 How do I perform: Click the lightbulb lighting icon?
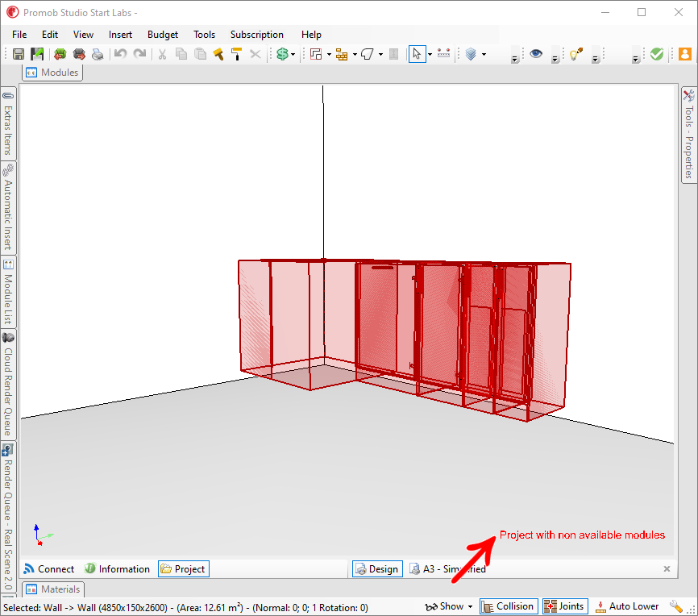click(576, 54)
